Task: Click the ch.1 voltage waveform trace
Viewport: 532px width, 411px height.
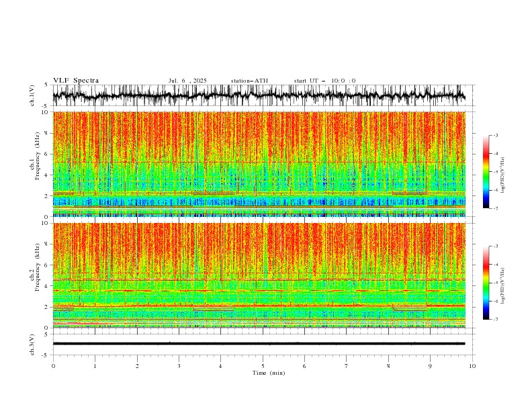Action: pos(259,95)
